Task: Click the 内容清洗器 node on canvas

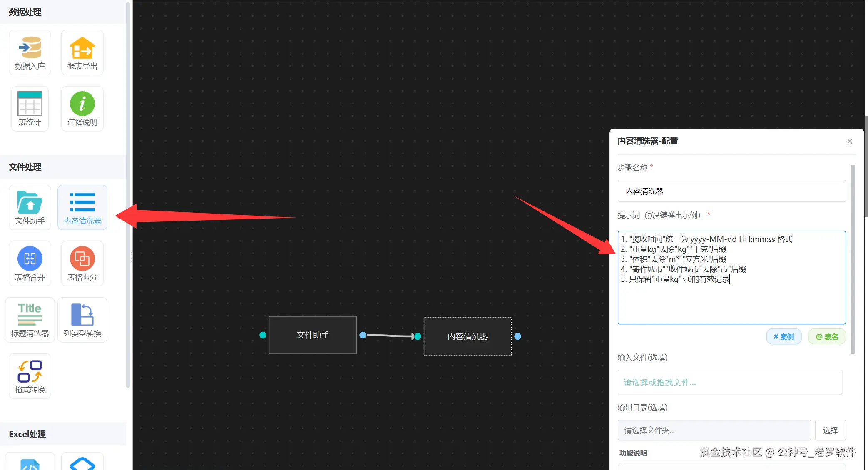Action: point(468,336)
